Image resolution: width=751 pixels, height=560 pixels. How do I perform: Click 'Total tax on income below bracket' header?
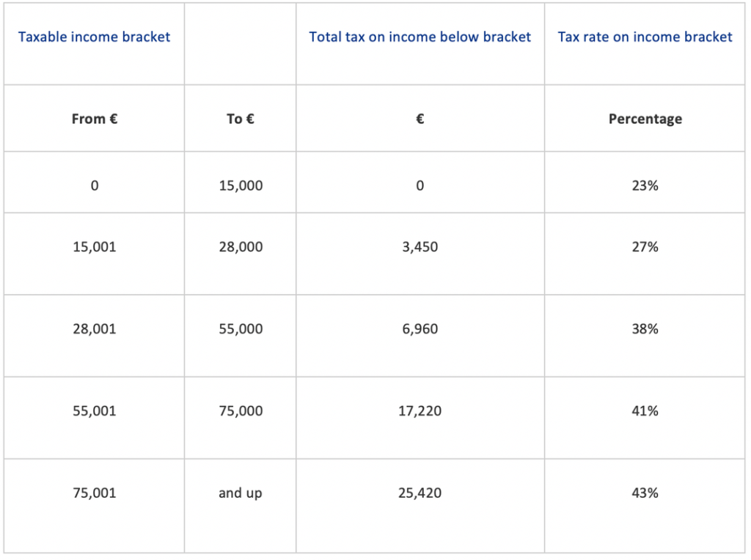coord(420,37)
